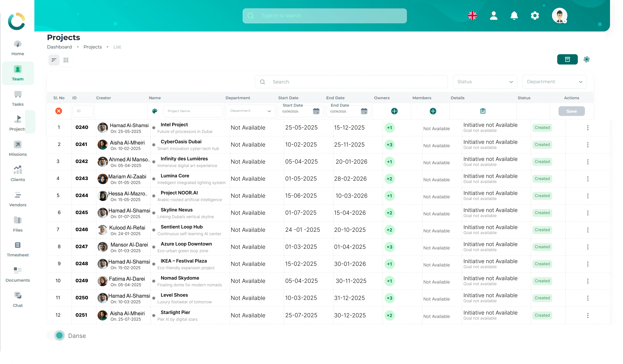Expand the Status filter dropdown
623x364 pixels.
[485, 82]
